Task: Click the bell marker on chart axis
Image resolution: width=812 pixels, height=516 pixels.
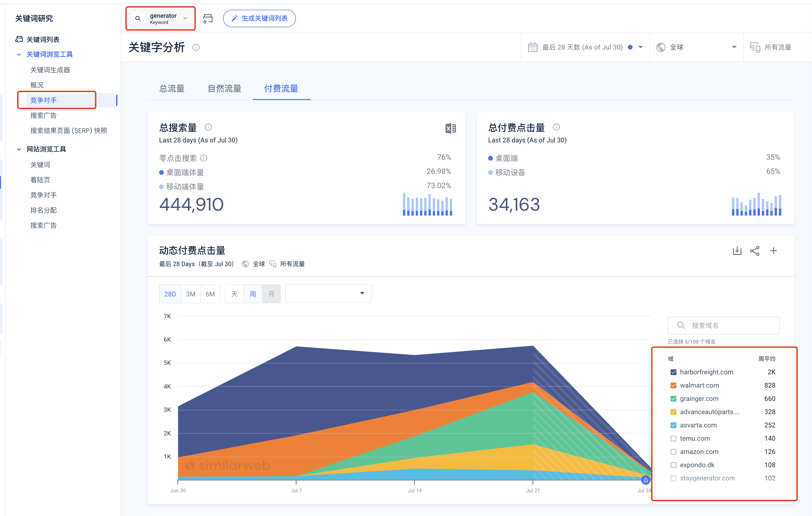Action: pyautogui.click(x=645, y=480)
